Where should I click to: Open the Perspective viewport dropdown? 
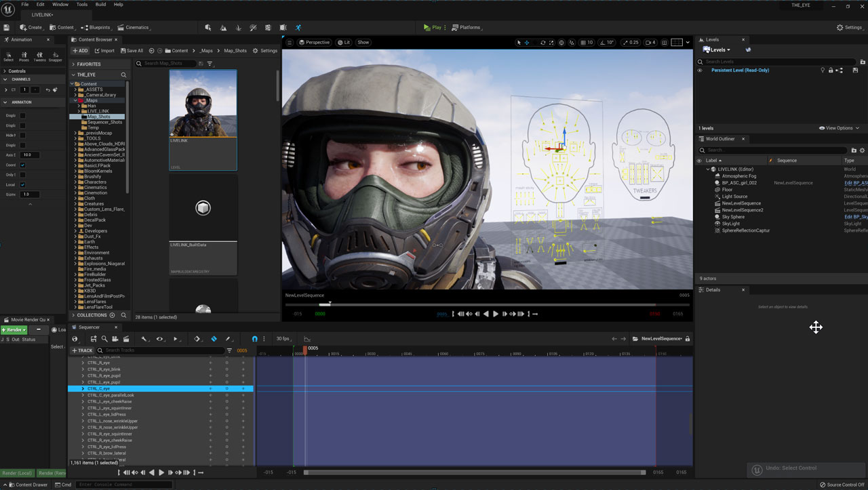(x=313, y=42)
